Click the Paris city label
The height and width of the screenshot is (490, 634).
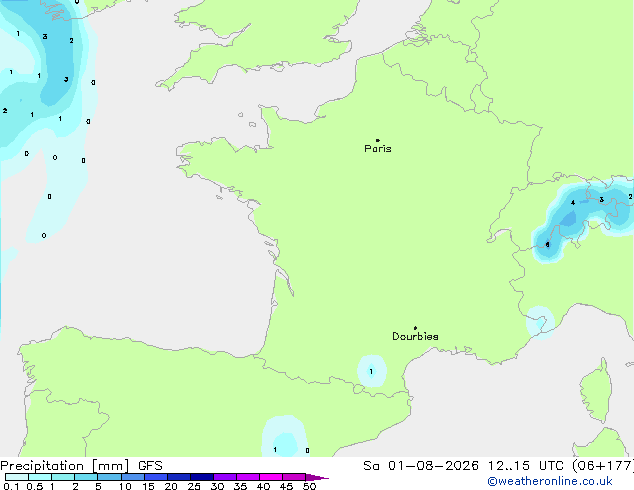(x=378, y=149)
